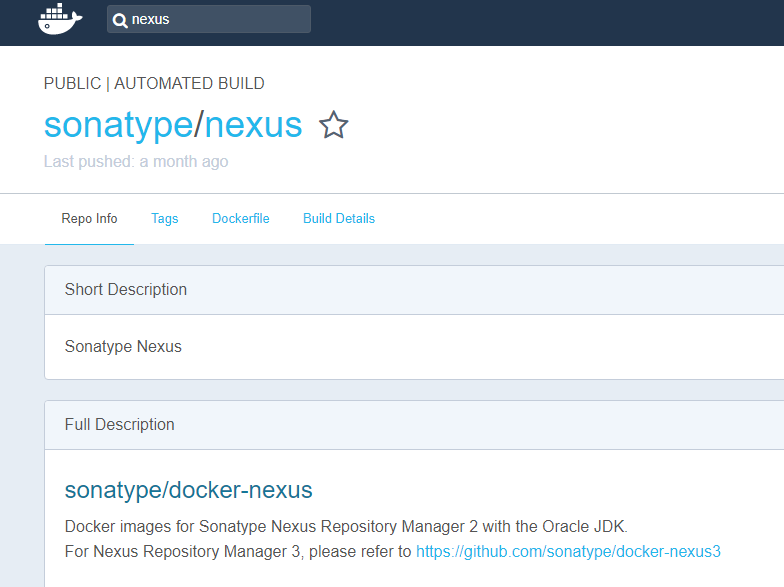Open the Tags tab

point(164,219)
